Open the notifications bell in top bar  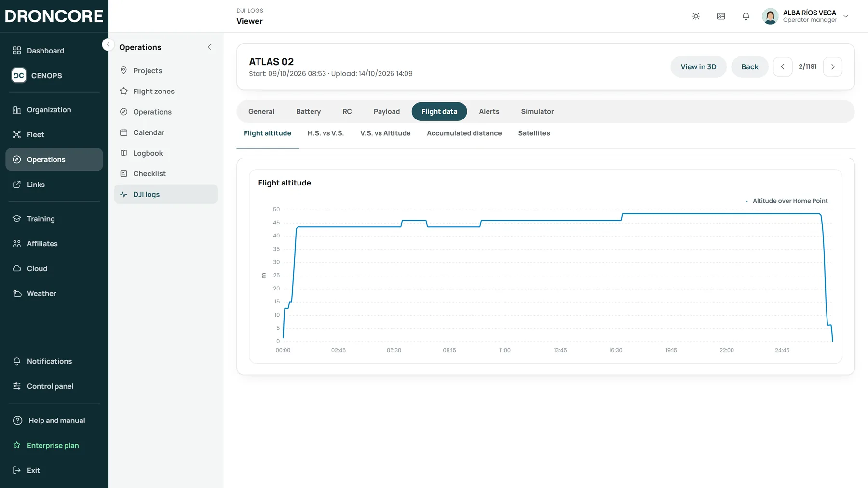[746, 16]
